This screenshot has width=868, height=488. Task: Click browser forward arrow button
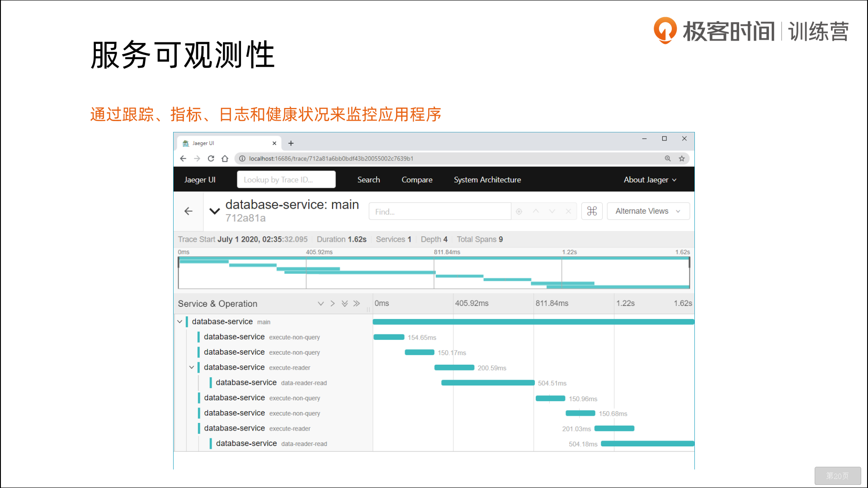[x=197, y=159]
